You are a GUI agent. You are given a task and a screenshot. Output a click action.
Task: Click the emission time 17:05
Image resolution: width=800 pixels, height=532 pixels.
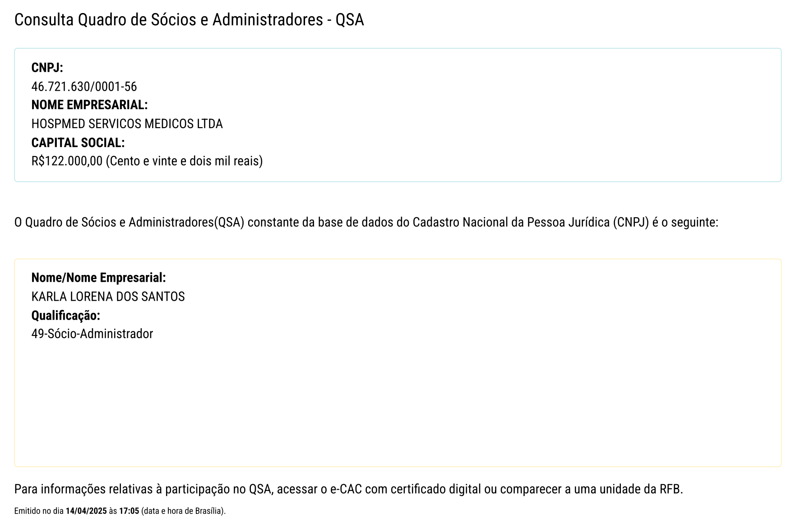tap(129, 511)
